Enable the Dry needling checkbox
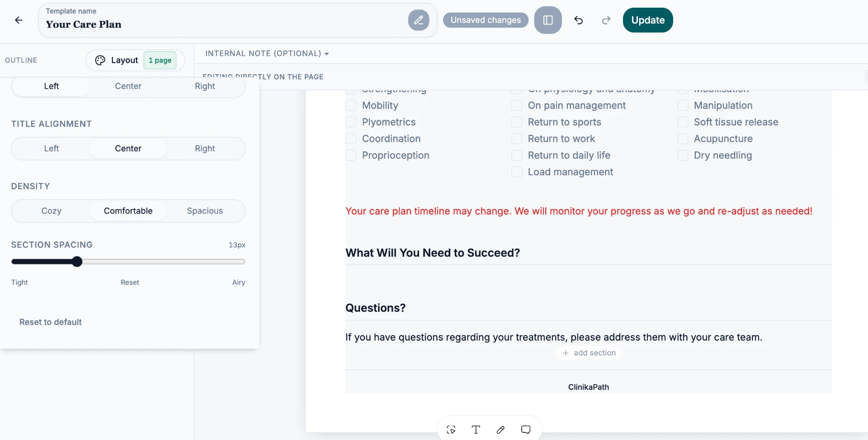This screenshot has height=440, width=868. coord(683,155)
